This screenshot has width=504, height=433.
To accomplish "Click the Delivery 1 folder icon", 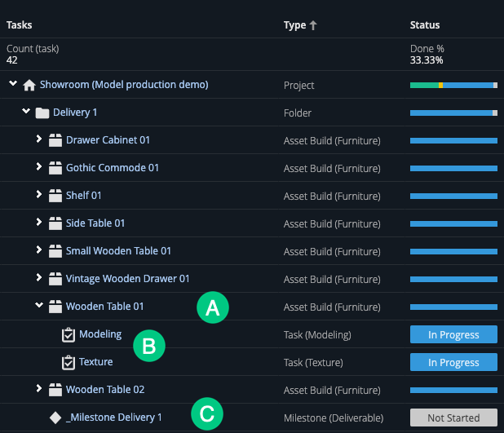I will [42, 113].
